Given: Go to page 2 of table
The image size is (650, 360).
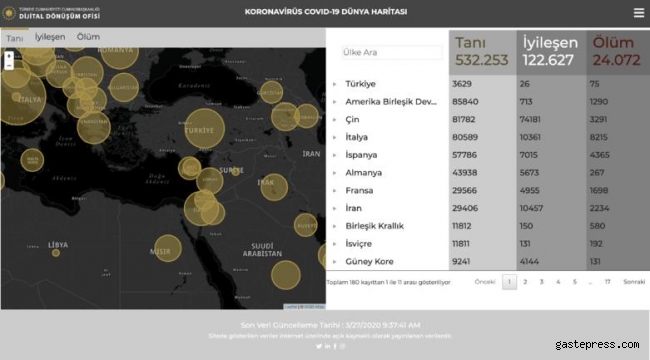Looking at the screenshot, I should 525,282.
